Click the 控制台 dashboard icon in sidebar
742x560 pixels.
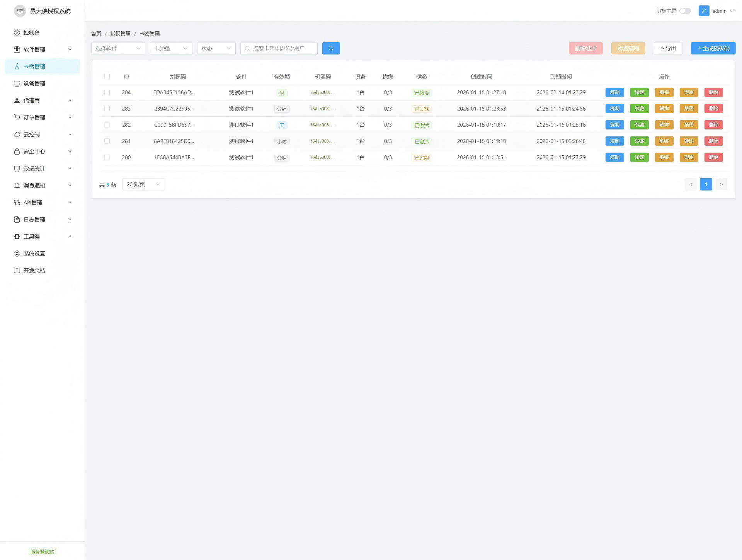pyautogui.click(x=17, y=32)
